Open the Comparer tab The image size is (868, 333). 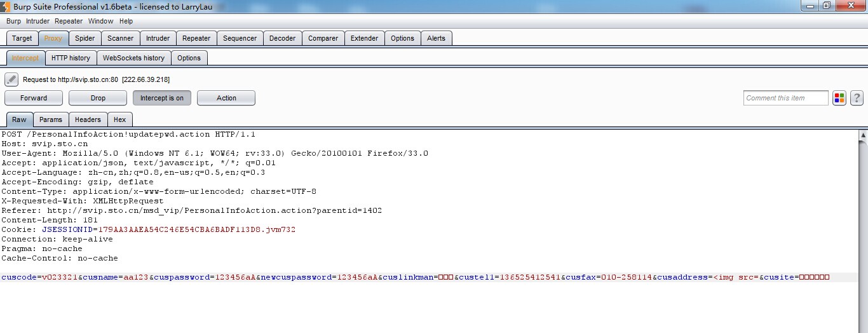[323, 38]
